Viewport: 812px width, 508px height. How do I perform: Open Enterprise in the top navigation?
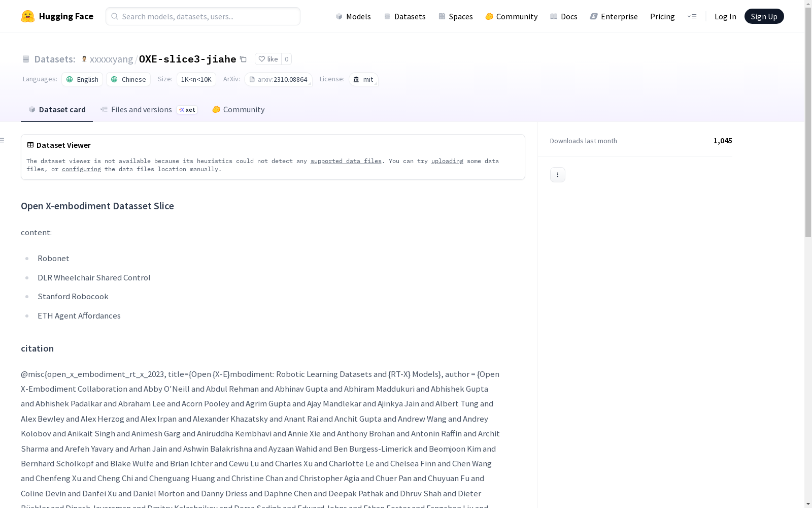[614, 16]
